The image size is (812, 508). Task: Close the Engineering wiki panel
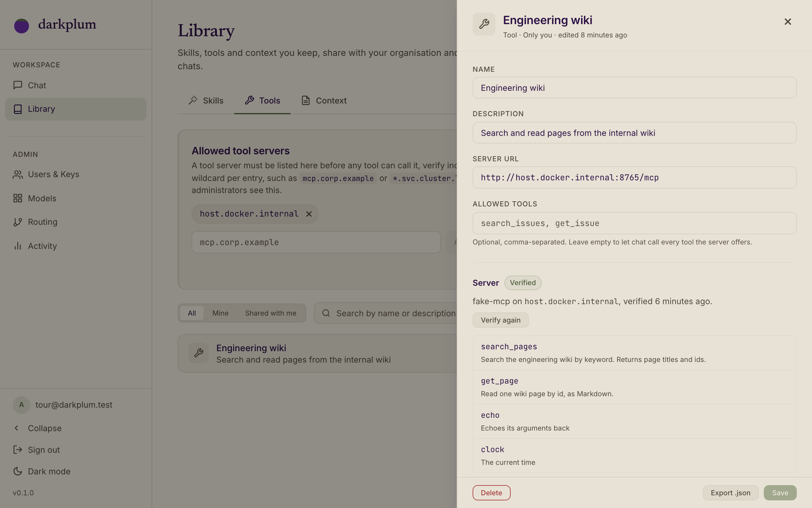788,22
